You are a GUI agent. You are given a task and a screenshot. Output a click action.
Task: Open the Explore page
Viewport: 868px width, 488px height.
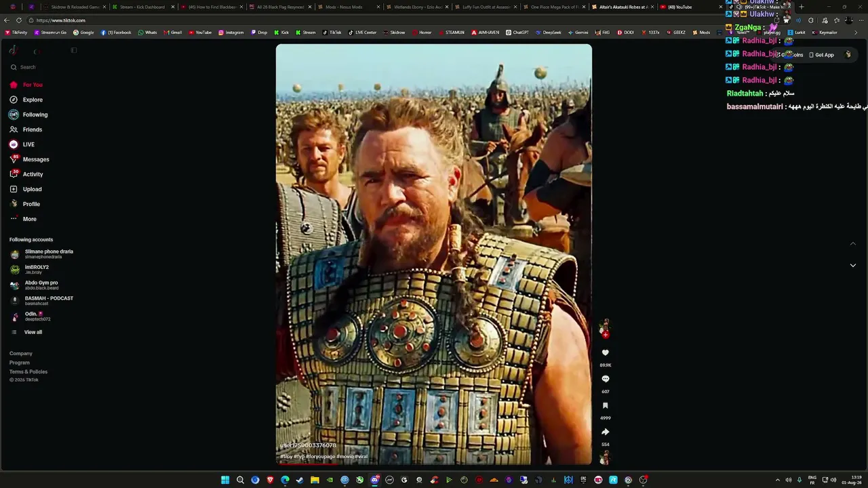26,100
